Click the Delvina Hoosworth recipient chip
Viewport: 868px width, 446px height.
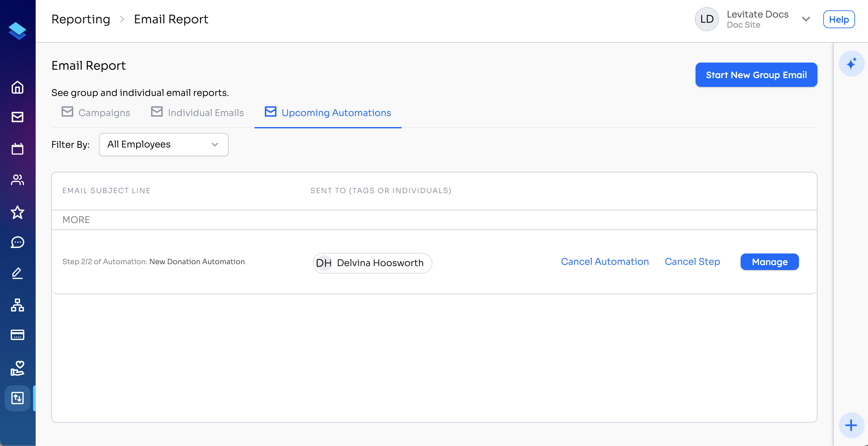(x=372, y=263)
